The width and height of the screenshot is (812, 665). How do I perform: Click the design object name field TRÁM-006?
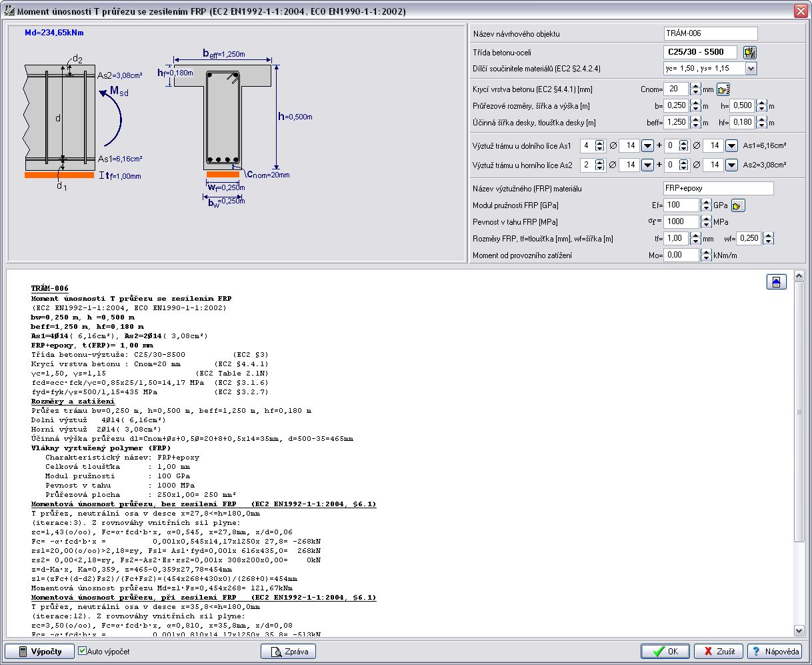711,33
